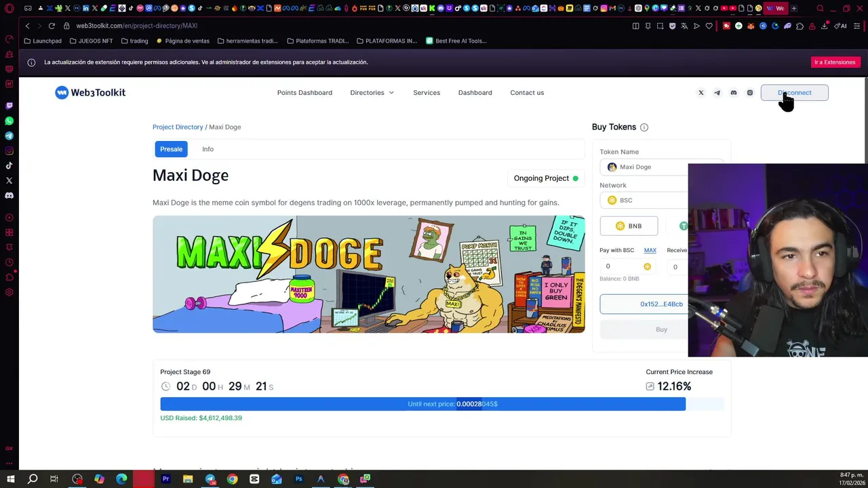Screen dimensions: 868x488
Task: Click the address bar URL
Action: 136,26
